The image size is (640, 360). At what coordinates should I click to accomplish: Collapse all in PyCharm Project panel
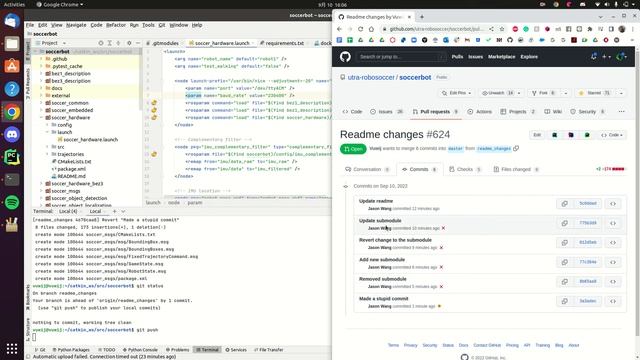(x=118, y=43)
